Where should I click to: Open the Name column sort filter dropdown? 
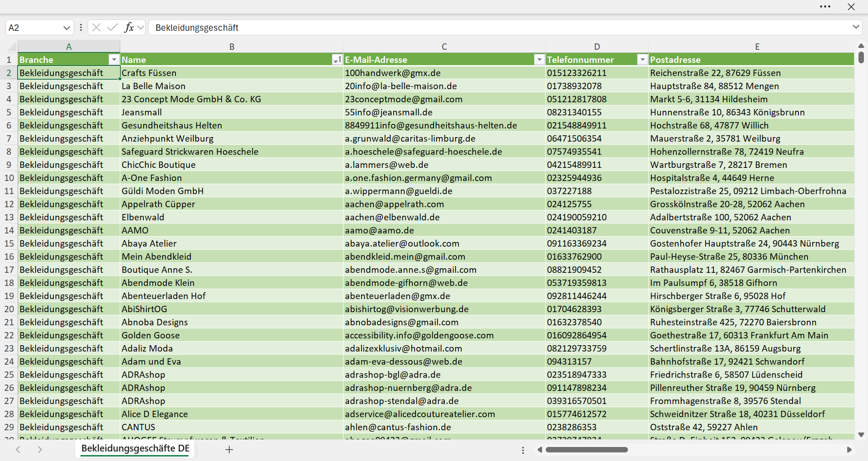coord(337,60)
